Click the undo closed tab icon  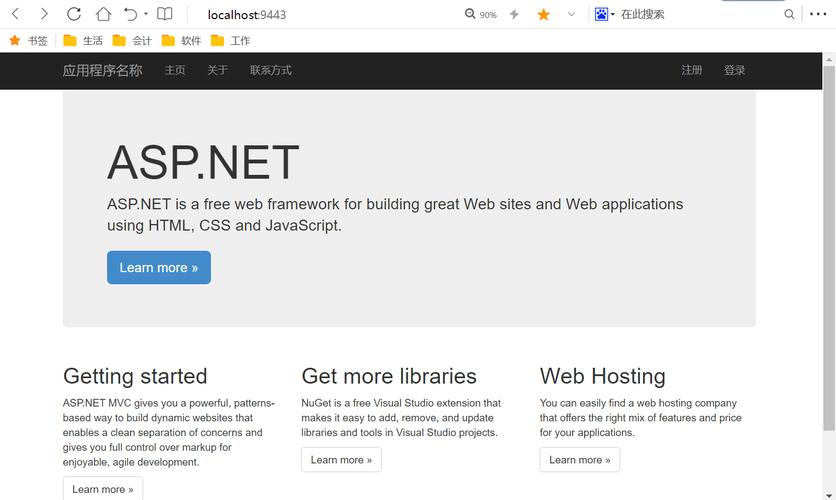(x=130, y=14)
